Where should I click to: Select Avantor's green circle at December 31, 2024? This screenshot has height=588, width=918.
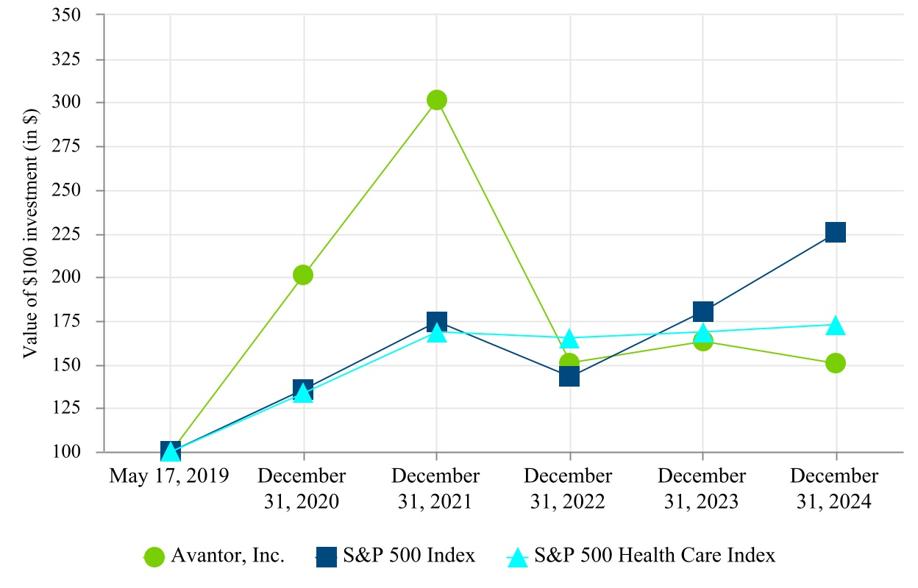click(x=836, y=363)
